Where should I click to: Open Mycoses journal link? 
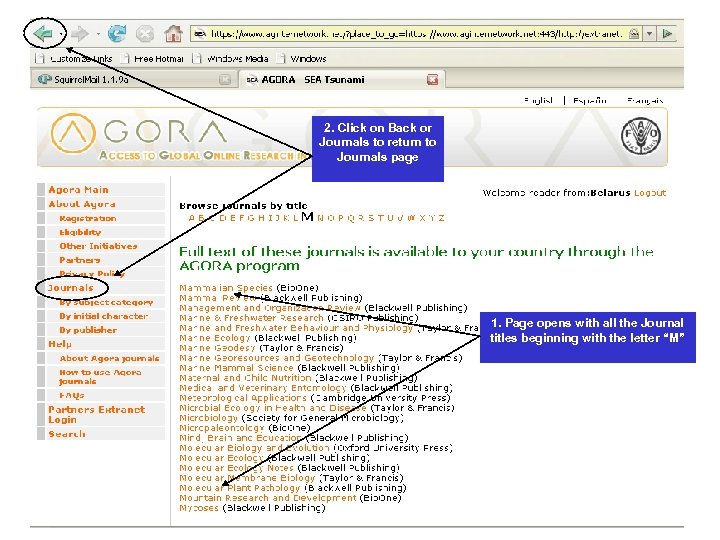pyautogui.click(x=199, y=508)
